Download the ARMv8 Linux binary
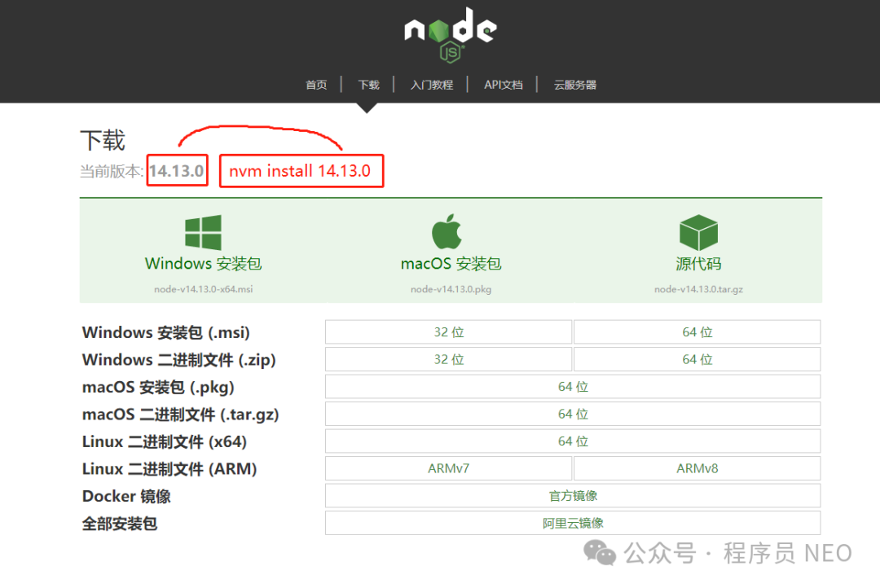The height and width of the screenshot is (588, 880). (x=697, y=468)
